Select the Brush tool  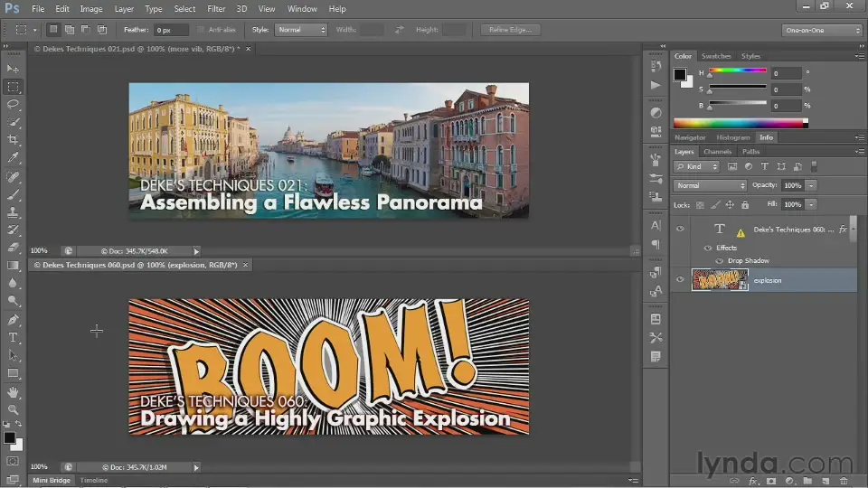click(13, 195)
